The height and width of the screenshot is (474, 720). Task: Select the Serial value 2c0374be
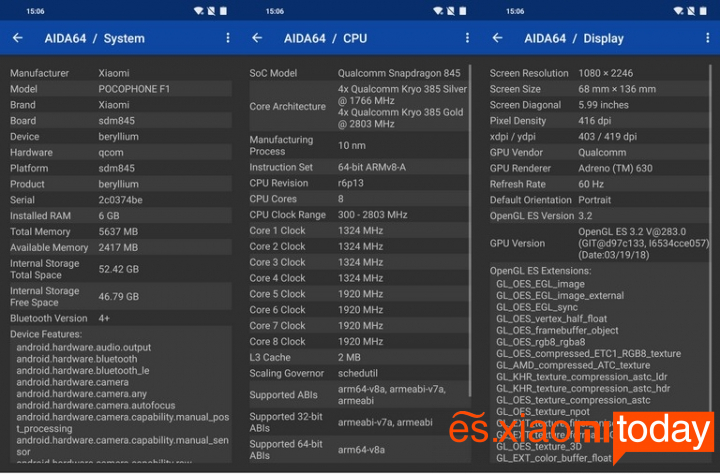[120, 200]
